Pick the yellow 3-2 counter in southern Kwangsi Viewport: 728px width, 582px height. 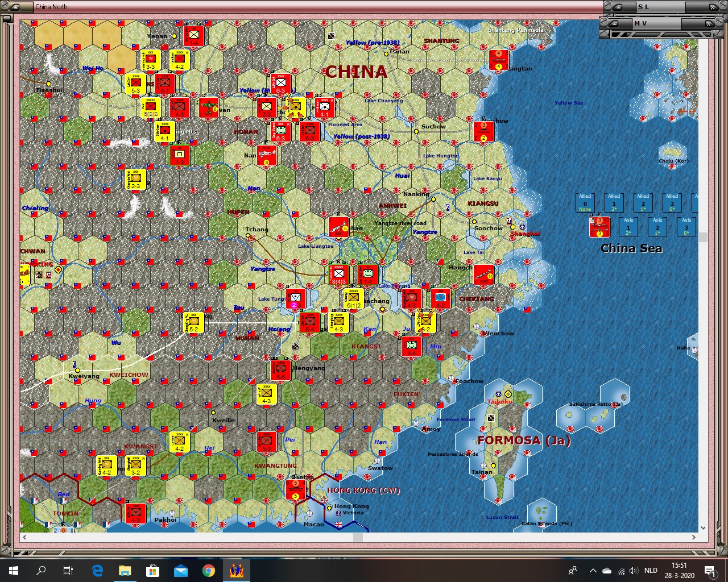pos(135,465)
